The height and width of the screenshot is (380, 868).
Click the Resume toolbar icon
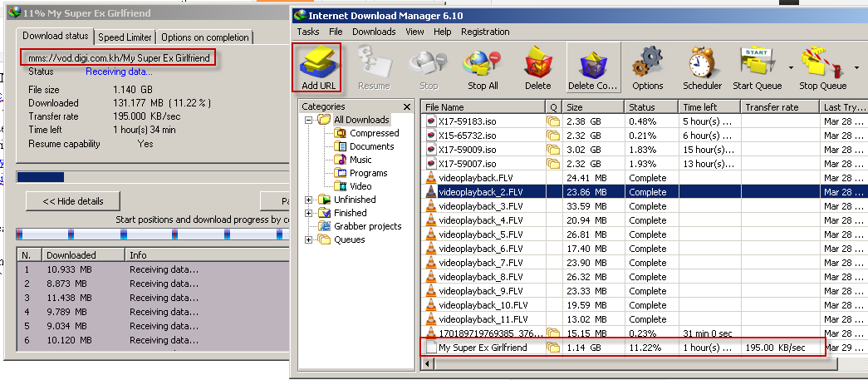point(374,67)
